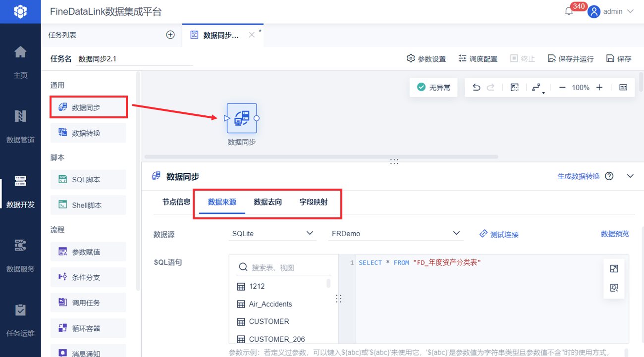Focus the 搜索表、视图 search box

point(284,267)
